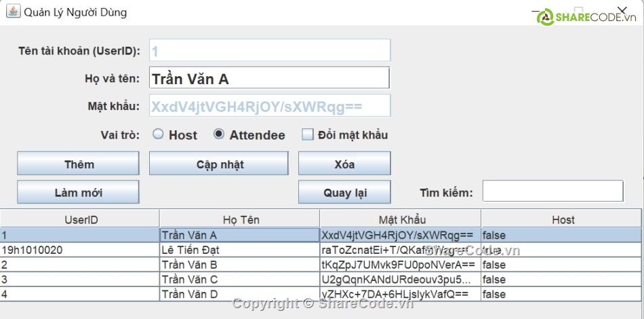Click the Họ và tên text field

click(270, 78)
